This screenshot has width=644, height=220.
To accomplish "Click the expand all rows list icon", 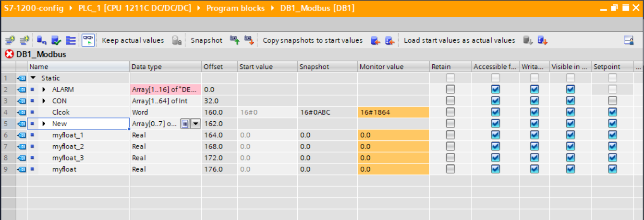I will (x=71, y=40).
